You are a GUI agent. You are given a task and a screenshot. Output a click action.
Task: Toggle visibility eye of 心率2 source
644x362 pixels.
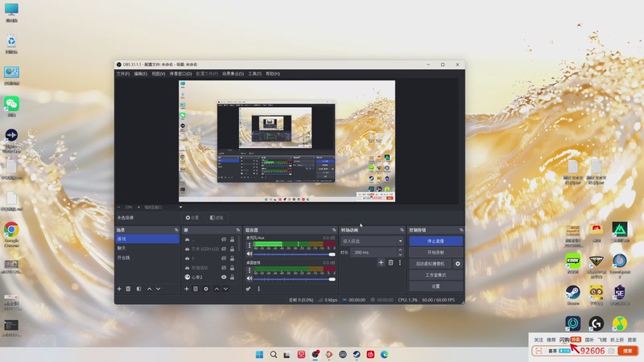224,277
